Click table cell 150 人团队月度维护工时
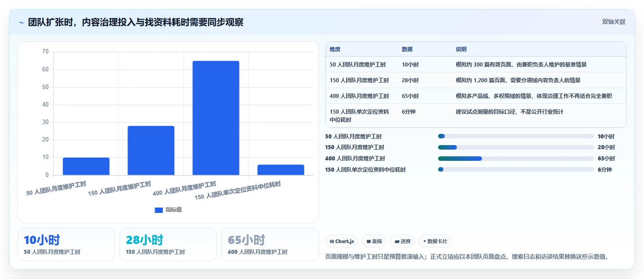Viewport: 644px width, 279px height. tap(359, 80)
